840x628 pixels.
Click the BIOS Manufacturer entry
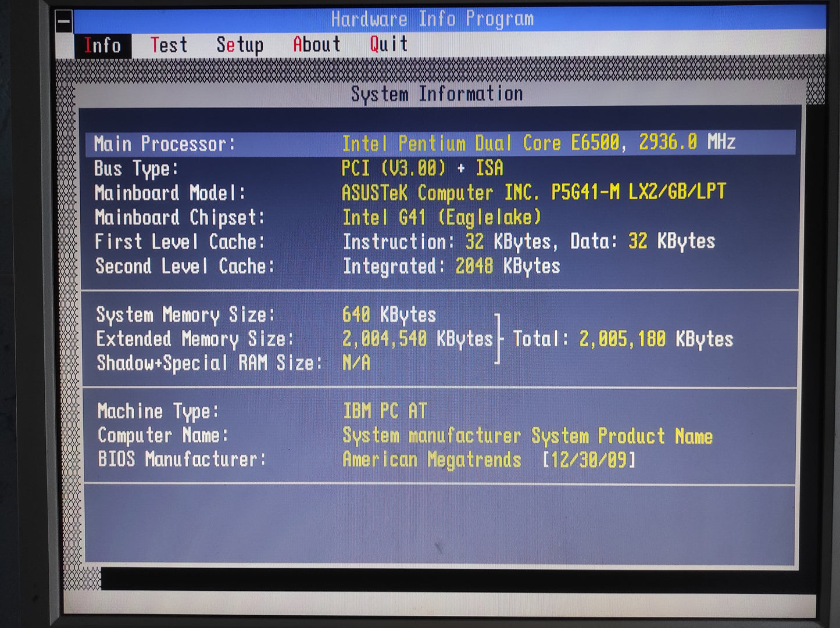181,460
